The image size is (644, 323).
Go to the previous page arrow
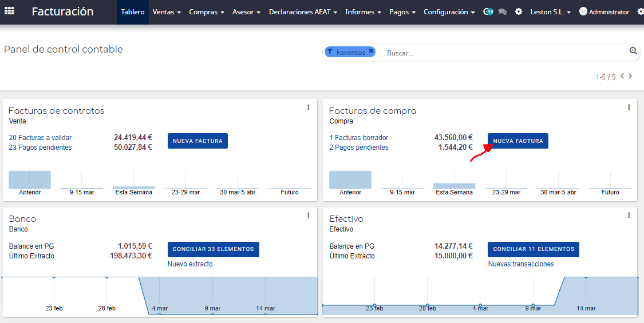tap(622, 76)
